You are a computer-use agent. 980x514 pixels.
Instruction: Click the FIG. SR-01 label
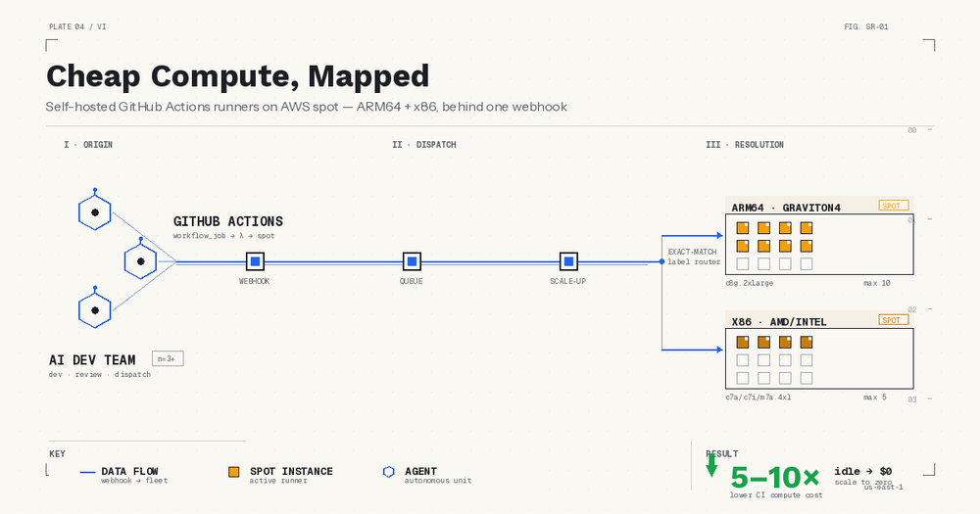[x=866, y=26]
